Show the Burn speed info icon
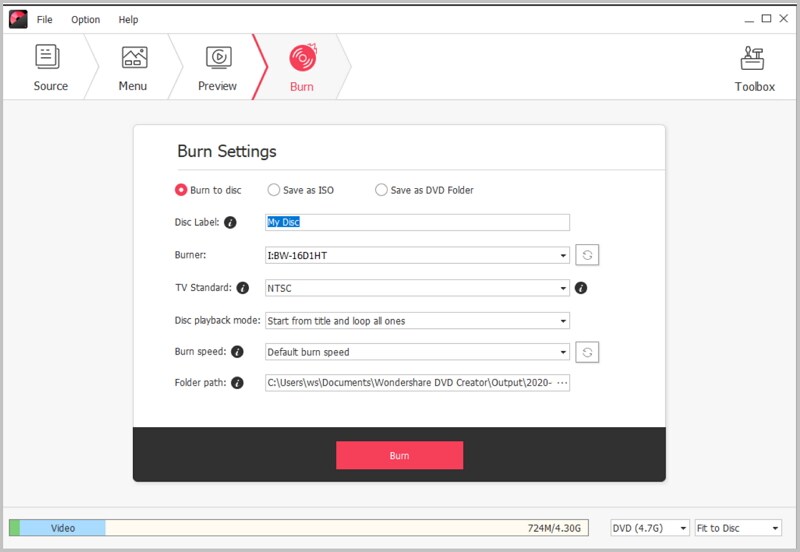The image size is (800, 552). pyautogui.click(x=237, y=352)
